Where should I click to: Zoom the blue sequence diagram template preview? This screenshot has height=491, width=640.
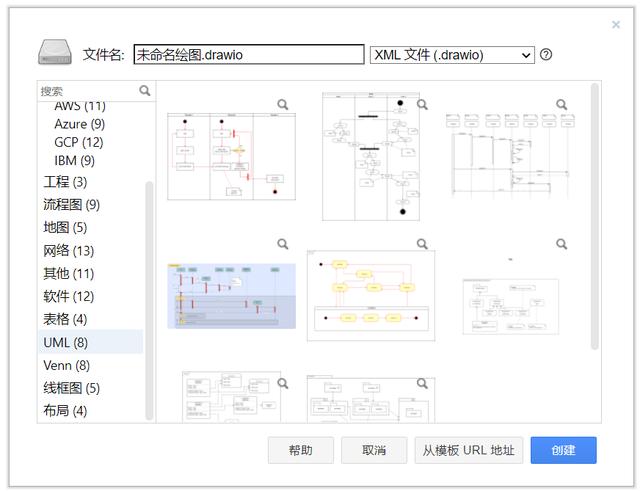pyautogui.click(x=283, y=244)
